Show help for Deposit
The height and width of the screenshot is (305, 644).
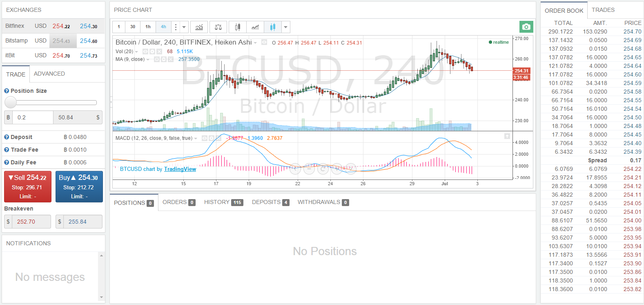point(7,137)
